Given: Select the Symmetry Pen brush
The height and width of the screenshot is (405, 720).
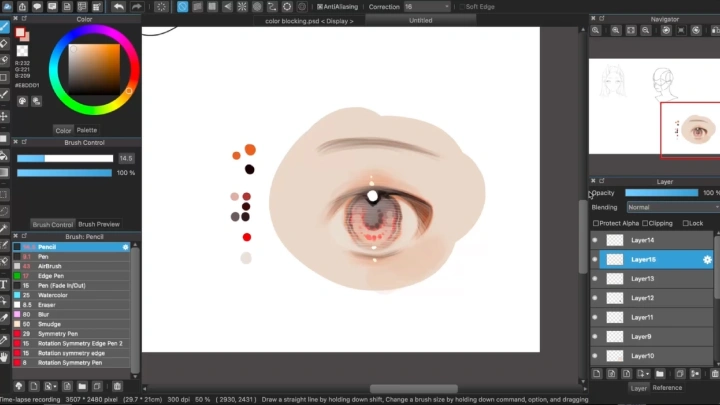Looking at the screenshot, I should 71,334.
